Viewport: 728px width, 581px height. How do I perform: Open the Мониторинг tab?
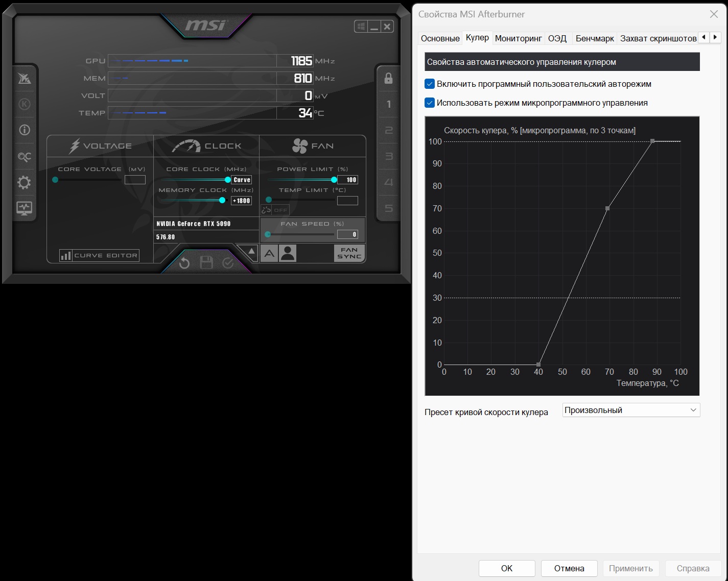coord(519,38)
